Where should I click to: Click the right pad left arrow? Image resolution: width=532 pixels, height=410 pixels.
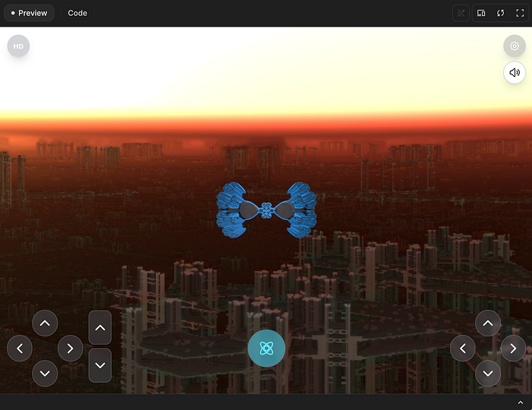pos(463,348)
